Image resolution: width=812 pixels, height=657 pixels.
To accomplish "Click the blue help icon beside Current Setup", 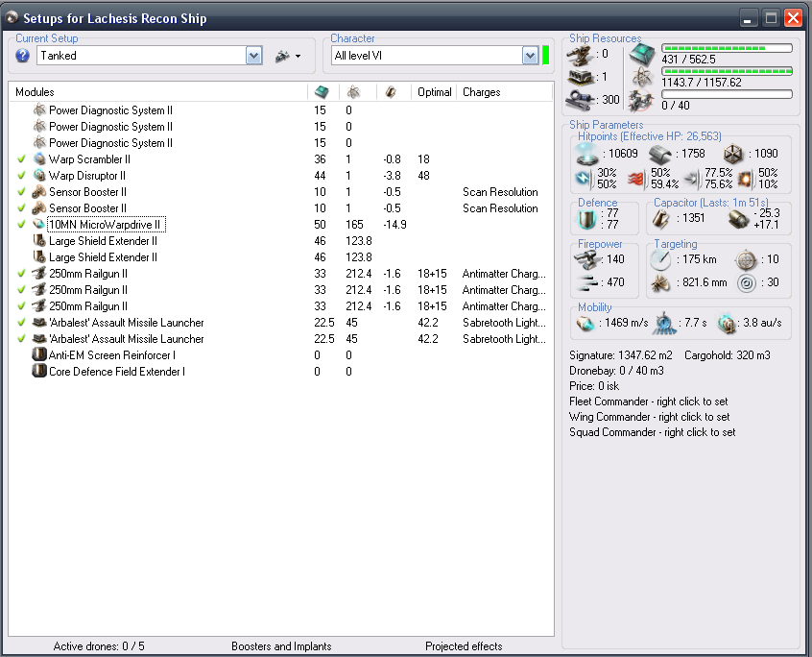I will point(23,56).
